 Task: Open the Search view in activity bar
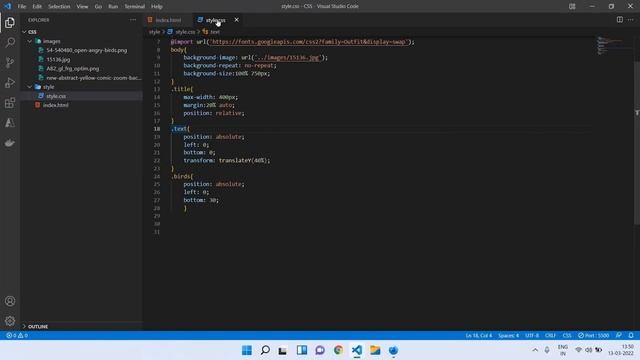tap(10, 42)
